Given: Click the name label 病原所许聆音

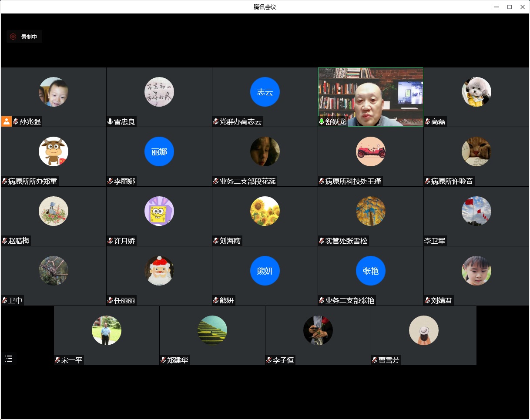Looking at the screenshot, I should pyautogui.click(x=452, y=181).
